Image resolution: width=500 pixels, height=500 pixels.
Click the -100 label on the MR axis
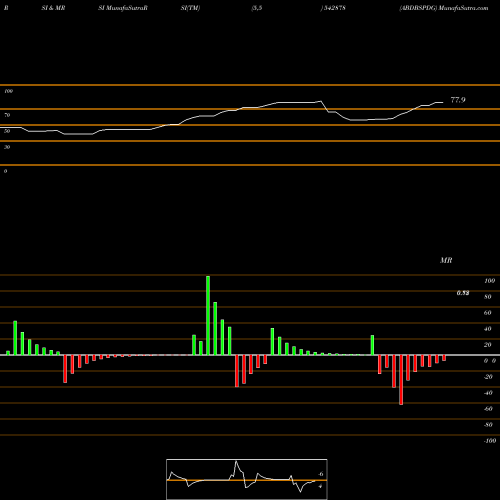490,441
